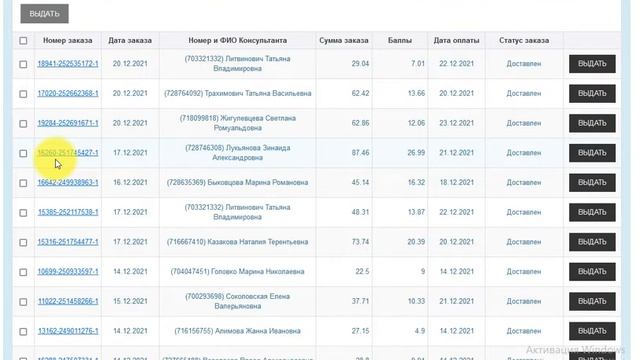Click consultant name (728746308) Лукьянова Зинаида Александровна
Image resolution: width=640 pixels, height=360 pixels.
238,153
